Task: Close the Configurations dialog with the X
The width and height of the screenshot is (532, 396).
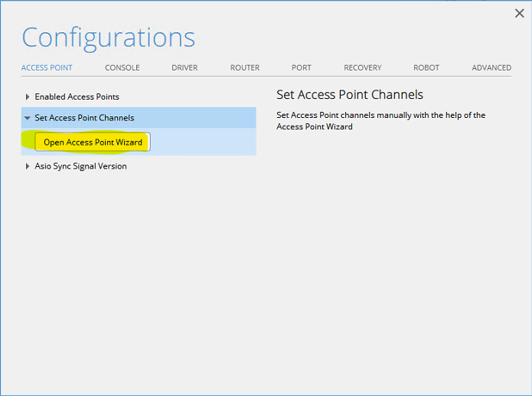Action: click(520, 13)
